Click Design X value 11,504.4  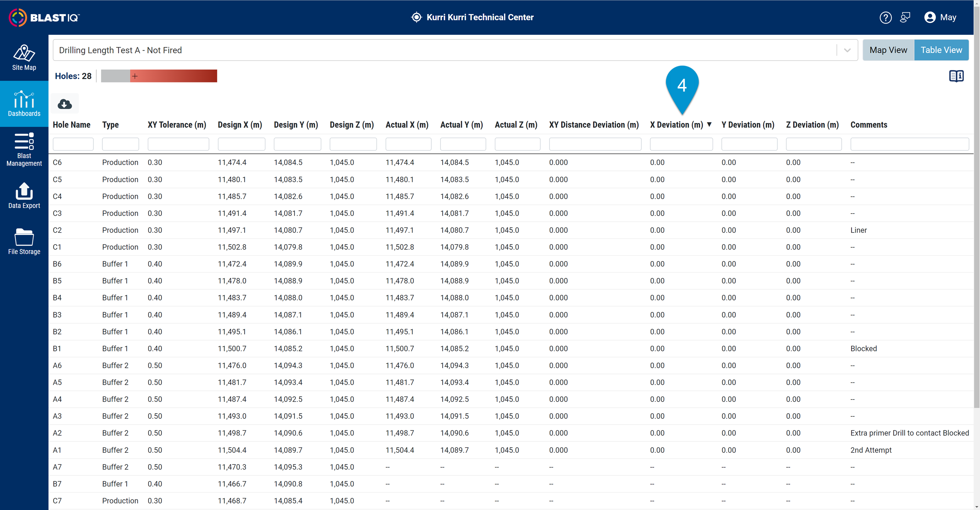[x=232, y=450]
